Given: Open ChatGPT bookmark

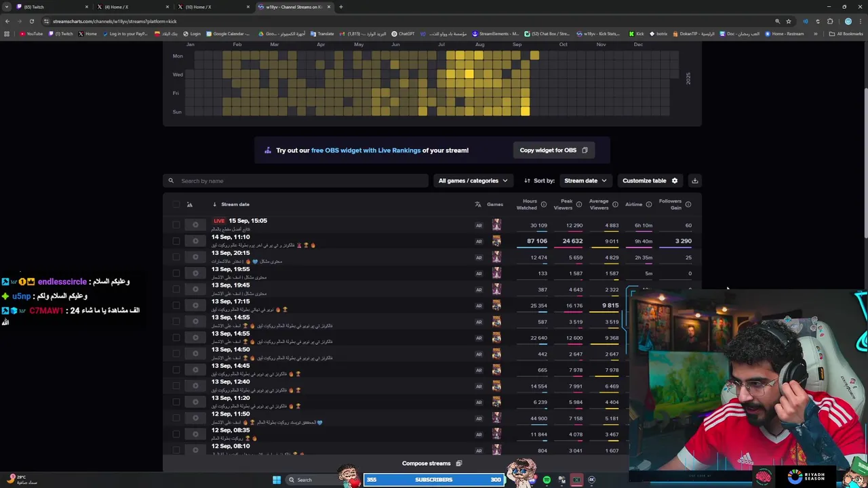Looking at the screenshot, I should (403, 34).
